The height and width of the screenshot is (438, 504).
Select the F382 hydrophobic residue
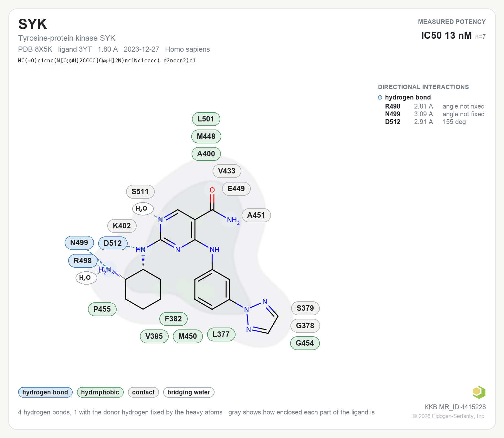[173, 319]
